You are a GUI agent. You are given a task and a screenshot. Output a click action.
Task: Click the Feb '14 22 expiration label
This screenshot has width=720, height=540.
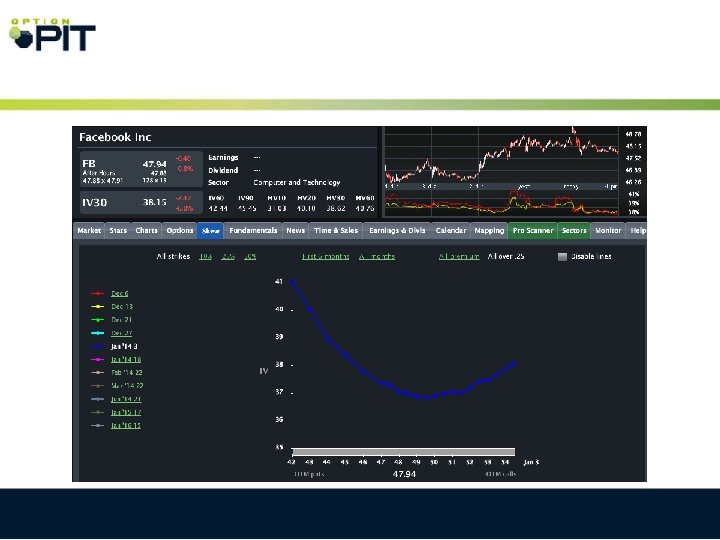click(127, 372)
